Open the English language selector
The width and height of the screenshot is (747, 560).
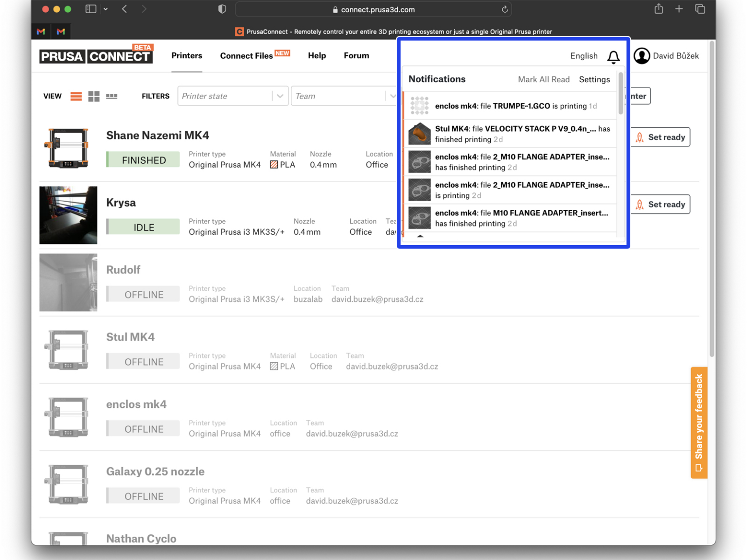tap(584, 56)
